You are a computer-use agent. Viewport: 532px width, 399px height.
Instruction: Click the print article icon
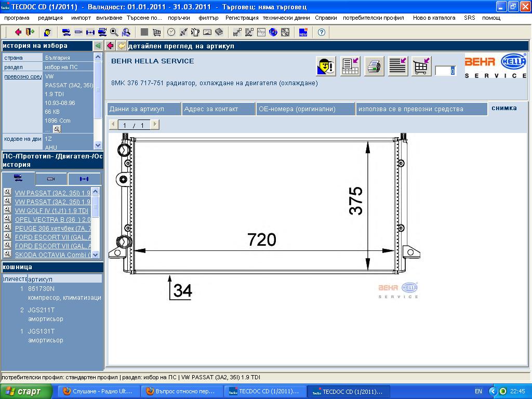[374, 66]
